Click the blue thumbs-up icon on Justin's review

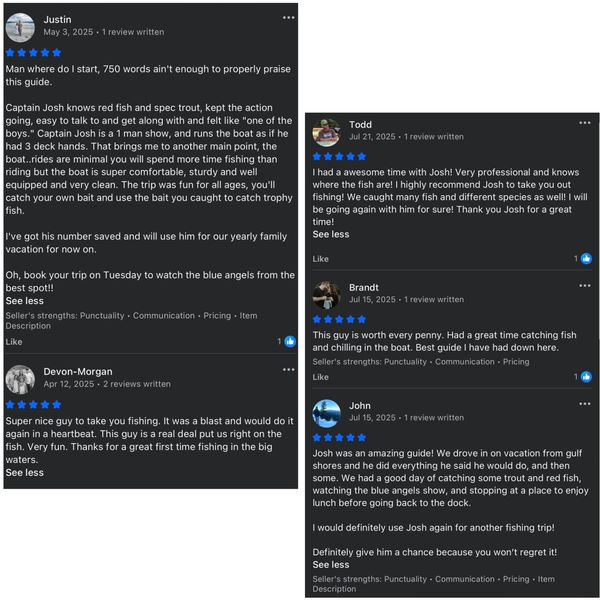click(290, 341)
